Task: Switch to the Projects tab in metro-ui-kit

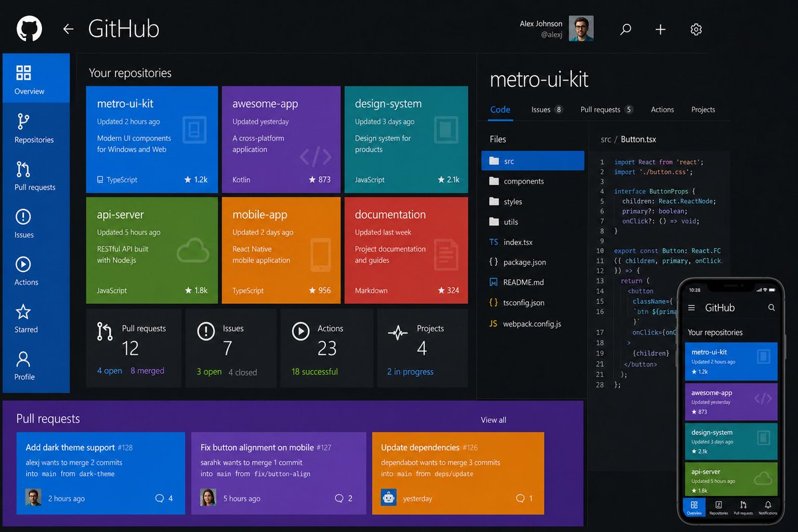Action: 703,110
